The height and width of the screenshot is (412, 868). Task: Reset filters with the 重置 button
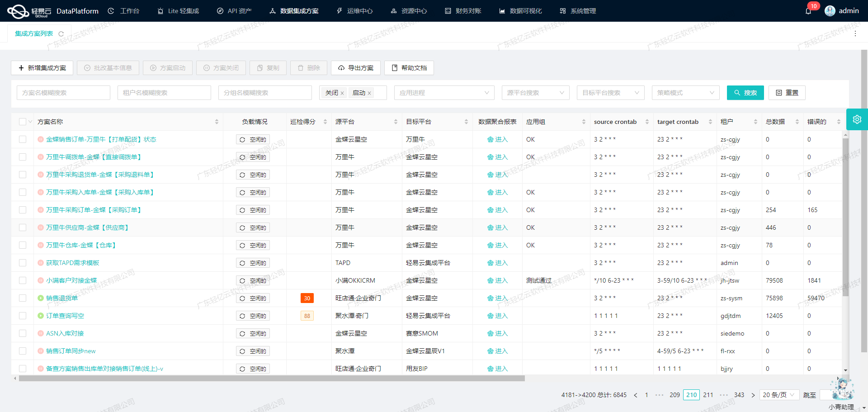(787, 93)
